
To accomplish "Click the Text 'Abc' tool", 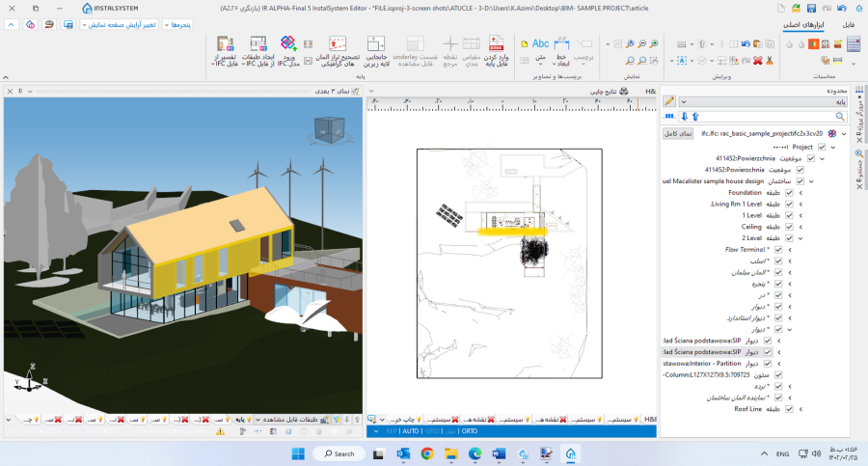I will pos(539,43).
